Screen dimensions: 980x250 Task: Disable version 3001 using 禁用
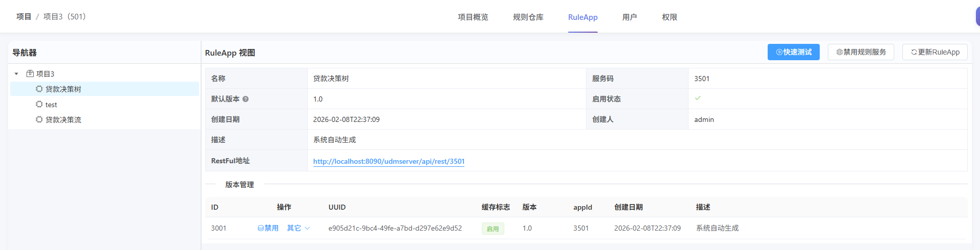point(268,228)
